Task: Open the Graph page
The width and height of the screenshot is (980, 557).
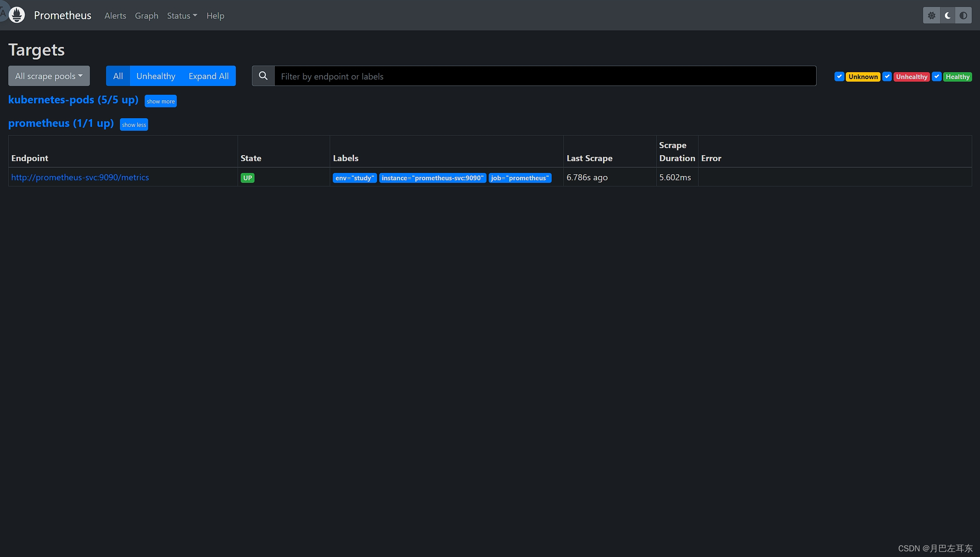Action: [147, 16]
